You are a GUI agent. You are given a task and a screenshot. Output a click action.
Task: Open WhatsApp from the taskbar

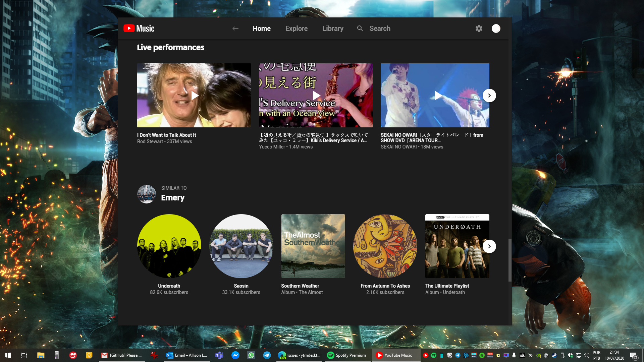coord(251,355)
